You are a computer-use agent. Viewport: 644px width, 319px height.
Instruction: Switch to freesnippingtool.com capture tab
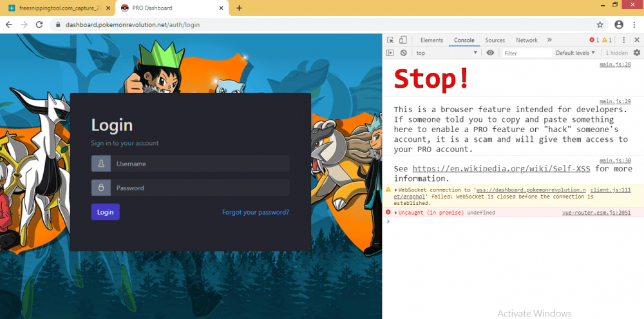[x=57, y=8]
